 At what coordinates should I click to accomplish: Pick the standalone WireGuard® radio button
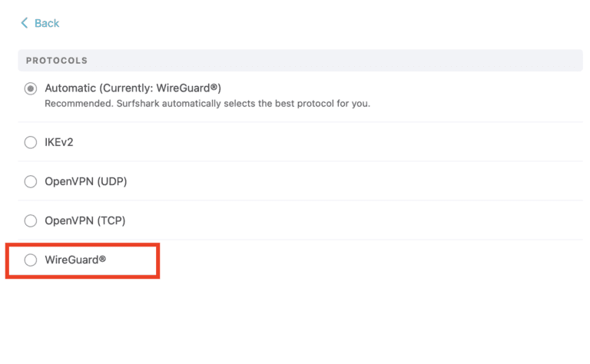(31, 260)
